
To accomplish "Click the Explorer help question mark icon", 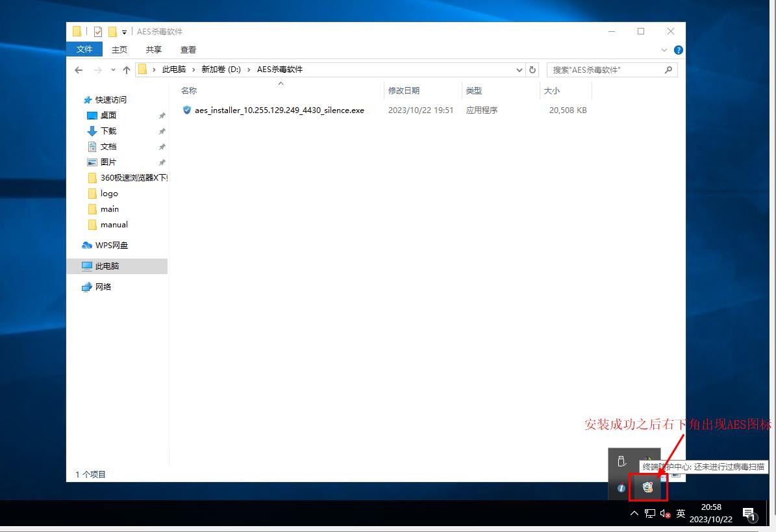I will tap(679, 50).
